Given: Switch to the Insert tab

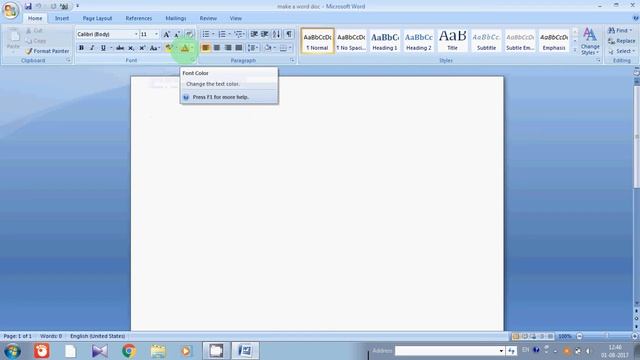Looking at the screenshot, I should point(62,18).
